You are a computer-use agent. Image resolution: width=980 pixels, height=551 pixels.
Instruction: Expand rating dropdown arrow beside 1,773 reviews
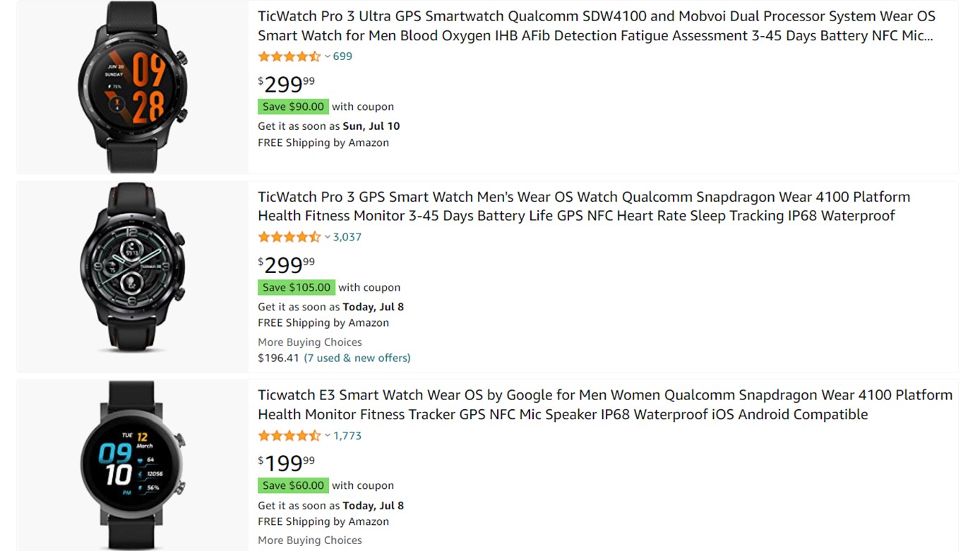click(328, 436)
